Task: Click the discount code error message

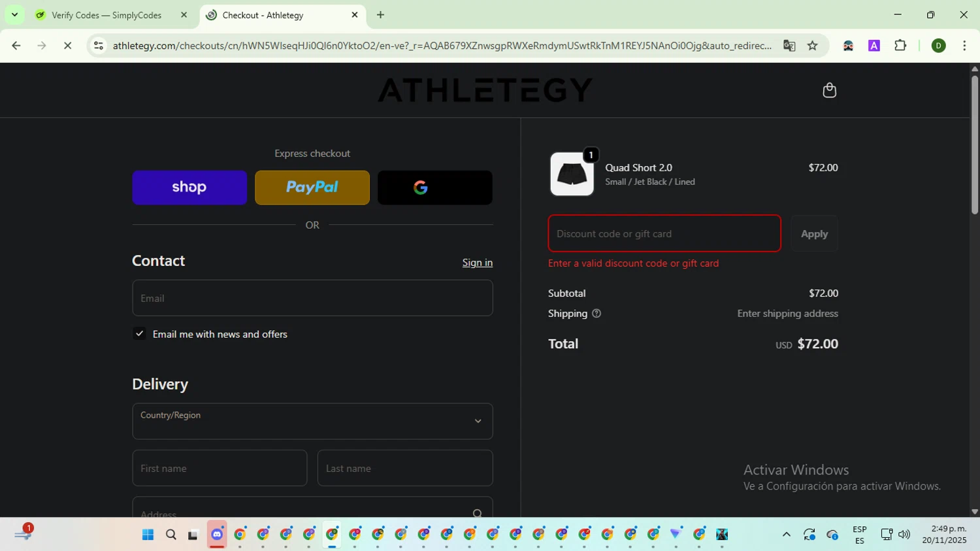Action: 633,263
